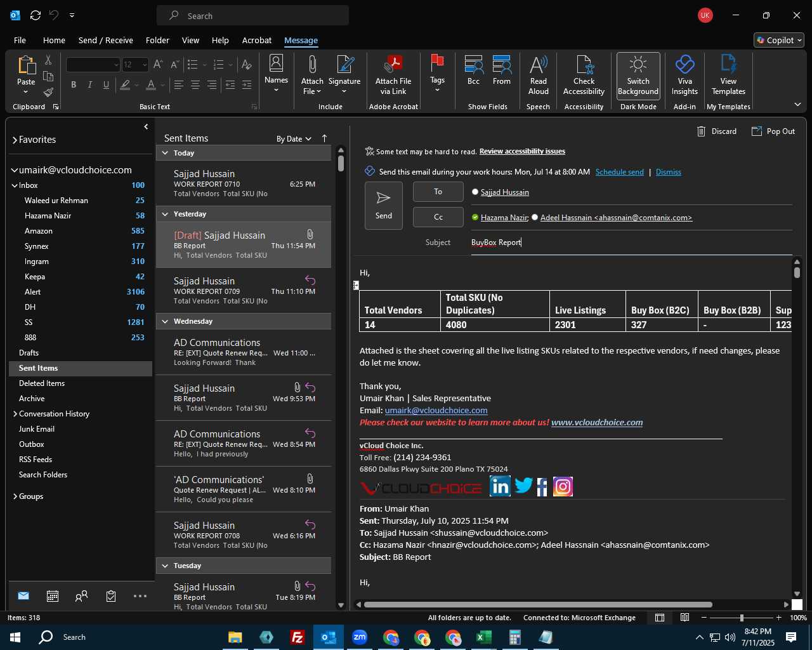Viewport: 812px width, 650px height.
Task: Switch to the Acrobat tab
Action: (x=257, y=40)
